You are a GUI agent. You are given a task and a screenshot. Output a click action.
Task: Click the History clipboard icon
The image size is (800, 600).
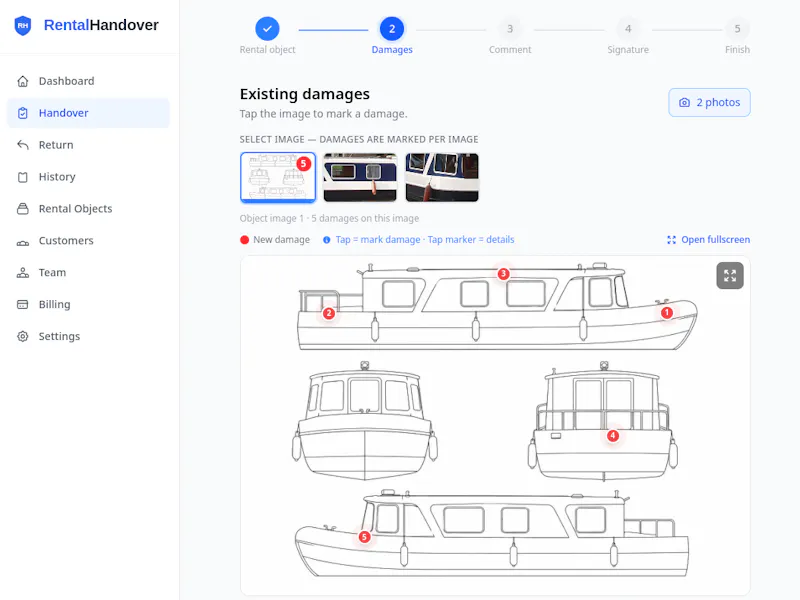tap(23, 177)
